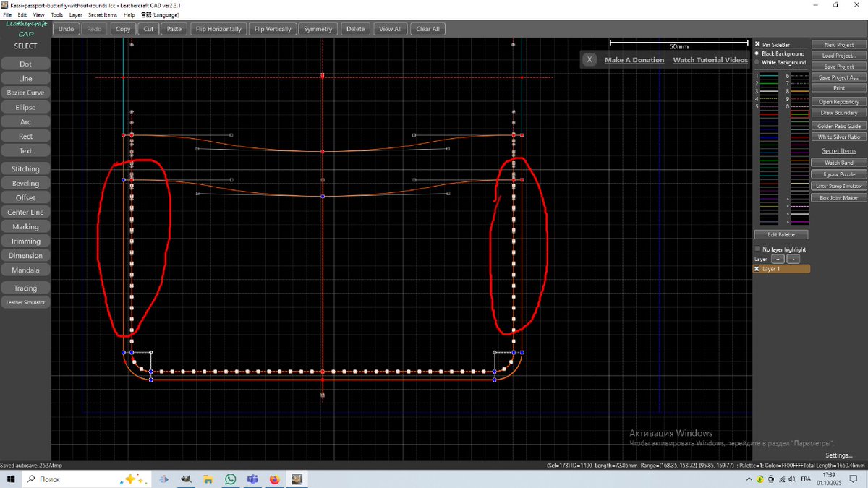Choose the Center Line tool
This screenshot has width=868, height=488.
[x=25, y=212]
